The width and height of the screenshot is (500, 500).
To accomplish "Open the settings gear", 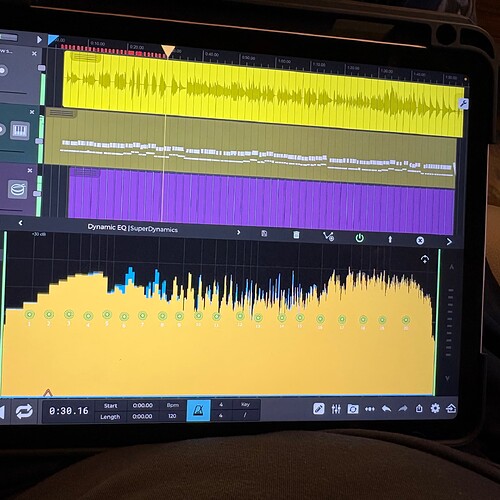I will 435,408.
